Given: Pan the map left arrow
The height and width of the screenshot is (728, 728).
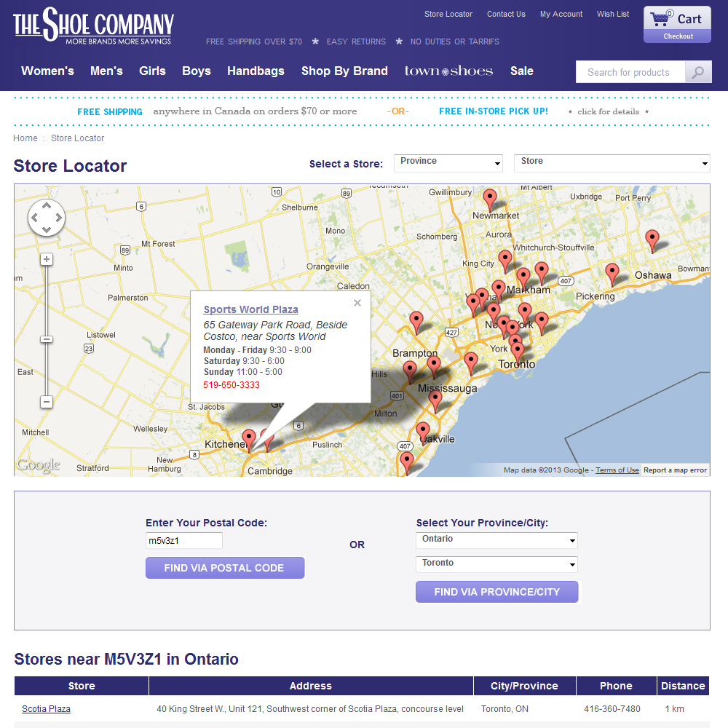Looking at the screenshot, I should tap(34, 217).
